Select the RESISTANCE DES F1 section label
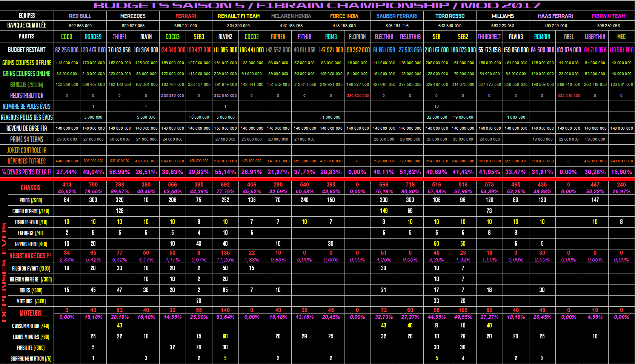The height and width of the screenshot is (364, 635). [31, 256]
